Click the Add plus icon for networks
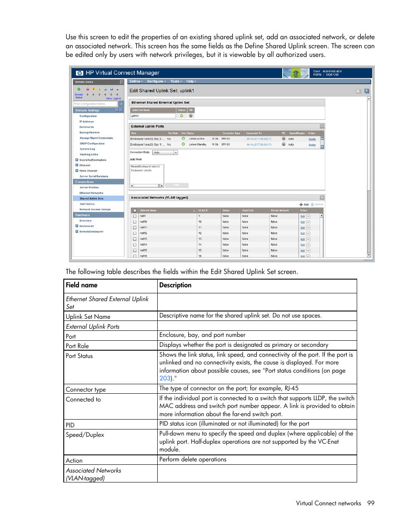Image resolution: width=411 pixels, height=532 pixels. (x=301, y=205)
